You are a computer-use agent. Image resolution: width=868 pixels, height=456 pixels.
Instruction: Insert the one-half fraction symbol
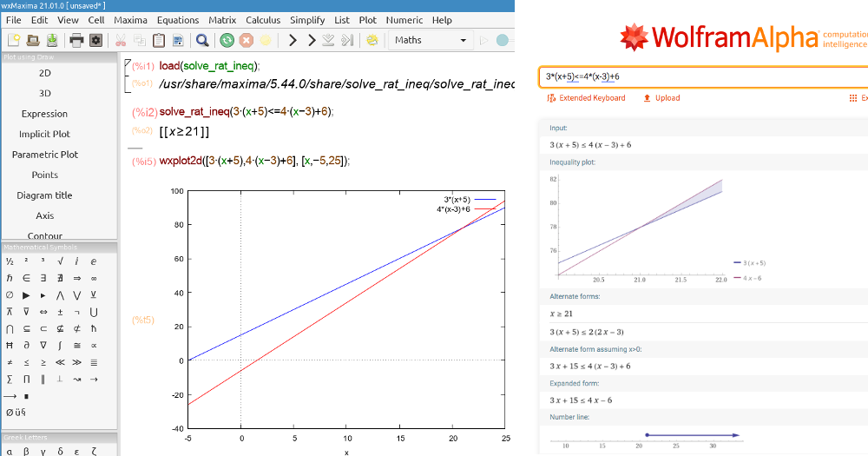10,261
